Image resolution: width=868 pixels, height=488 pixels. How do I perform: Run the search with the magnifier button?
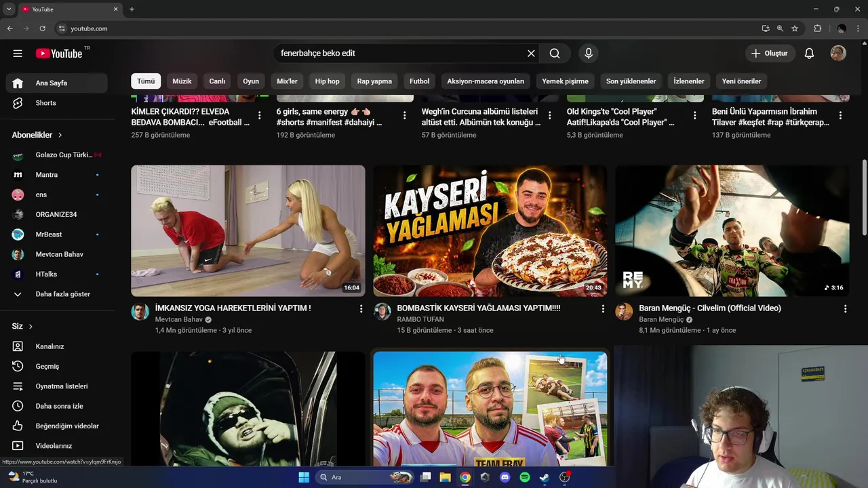pyautogui.click(x=555, y=54)
